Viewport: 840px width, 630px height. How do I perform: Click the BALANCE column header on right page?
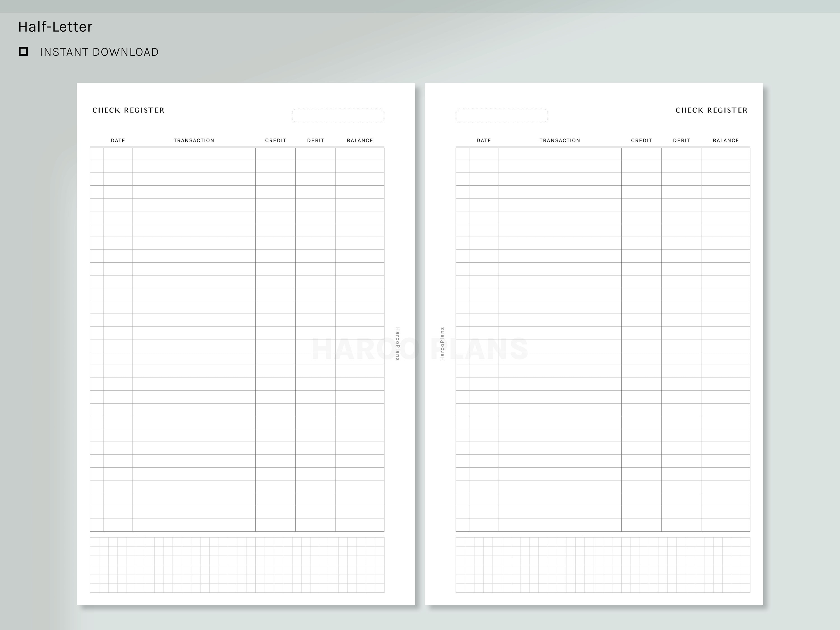[x=726, y=140]
